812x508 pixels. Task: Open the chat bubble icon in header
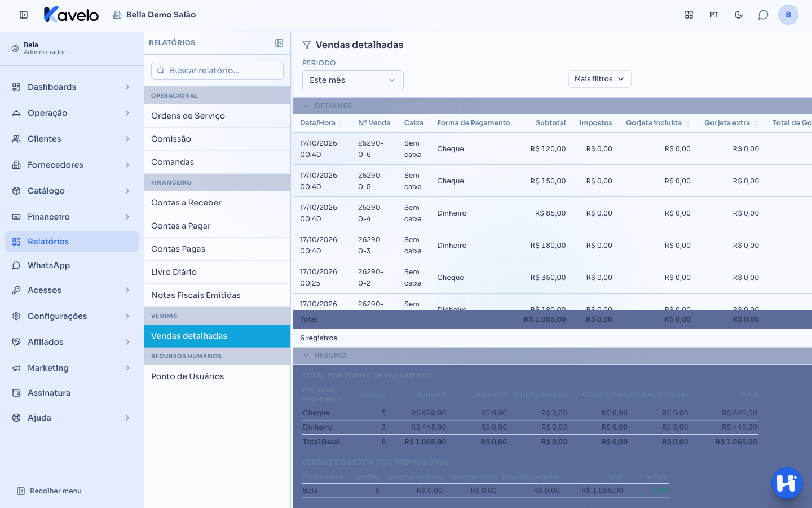pos(764,15)
